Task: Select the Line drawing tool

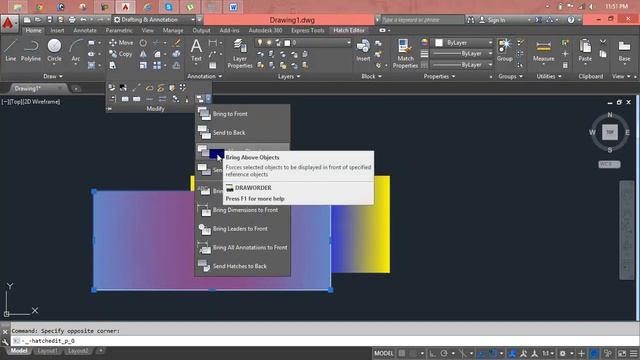Action: click(11, 50)
